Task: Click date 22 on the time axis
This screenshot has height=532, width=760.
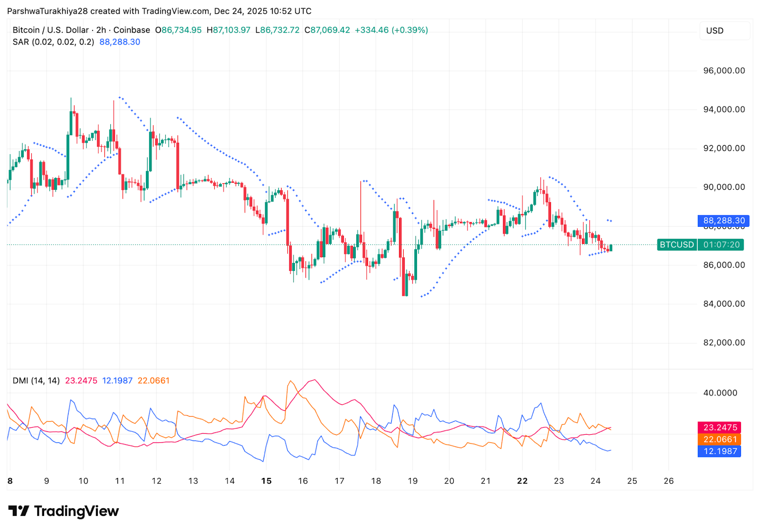Action: coord(522,481)
